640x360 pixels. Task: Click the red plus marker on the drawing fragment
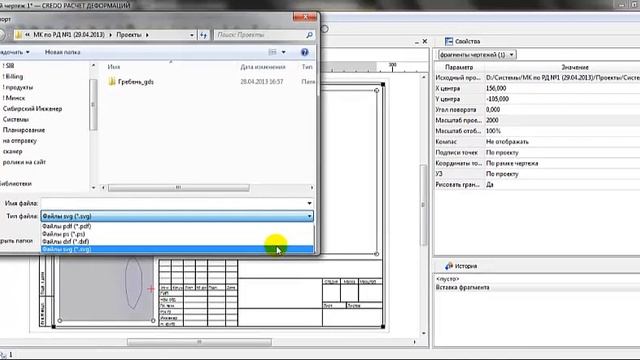click(151, 289)
